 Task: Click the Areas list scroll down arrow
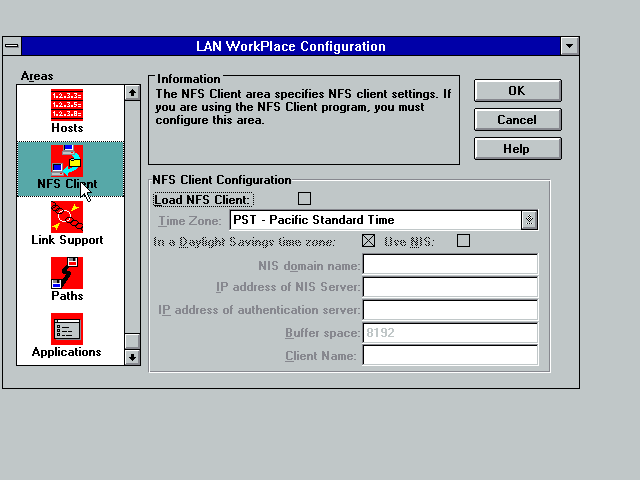[132, 357]
